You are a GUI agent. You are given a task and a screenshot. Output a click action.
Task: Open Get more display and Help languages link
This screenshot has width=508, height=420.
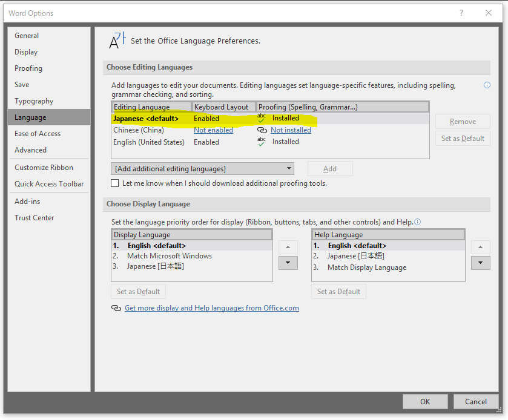pos(212,308)
